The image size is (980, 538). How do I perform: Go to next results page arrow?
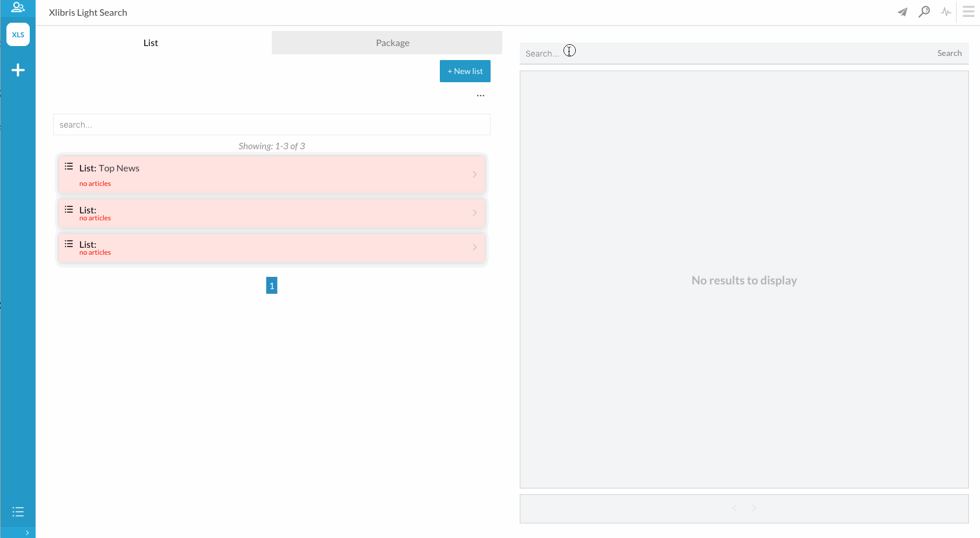[x=754, y=508]
